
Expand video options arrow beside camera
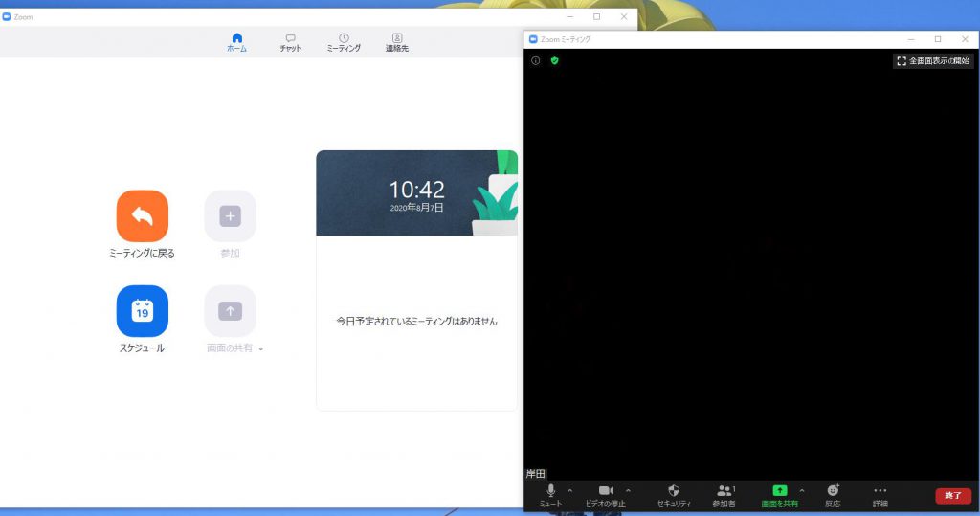[x=628, y=490]
